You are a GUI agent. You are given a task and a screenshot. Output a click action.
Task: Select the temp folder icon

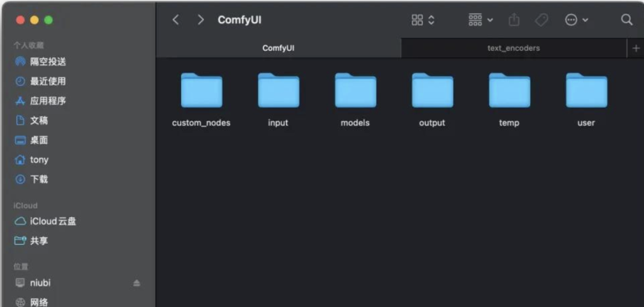(509, 90)
